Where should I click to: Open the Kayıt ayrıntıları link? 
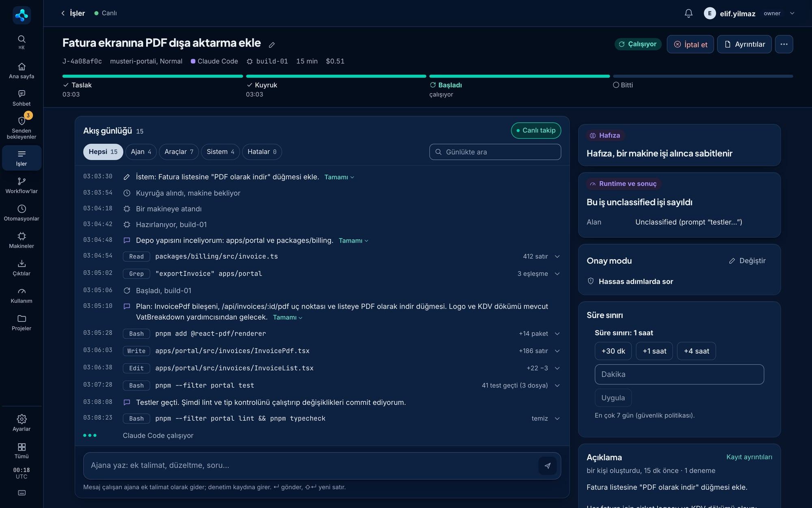click(749, 457)
